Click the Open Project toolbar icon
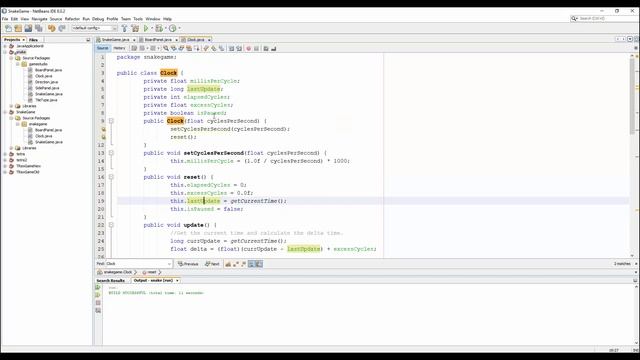The image size is (640, 360). (28, 28)
